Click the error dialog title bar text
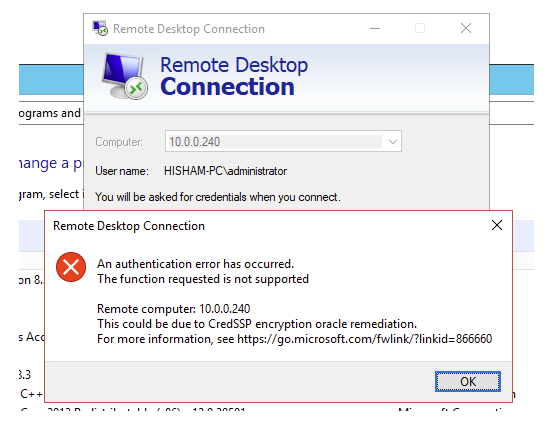The image size is (554, 431). coord(129,226)
